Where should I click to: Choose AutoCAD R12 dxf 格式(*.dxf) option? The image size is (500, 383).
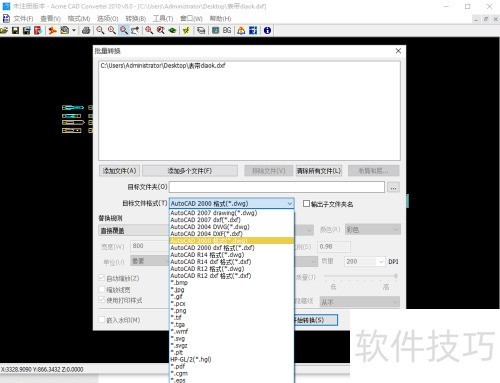(x=232, y=276)
